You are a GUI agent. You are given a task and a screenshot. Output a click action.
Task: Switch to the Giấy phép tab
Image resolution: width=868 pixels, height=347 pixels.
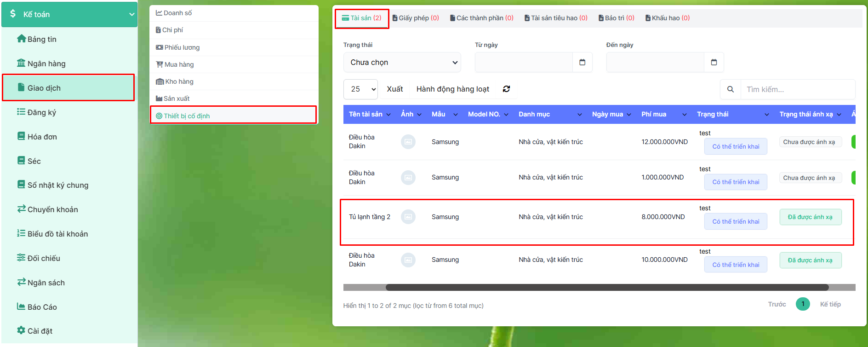click(x=416, y=18)
